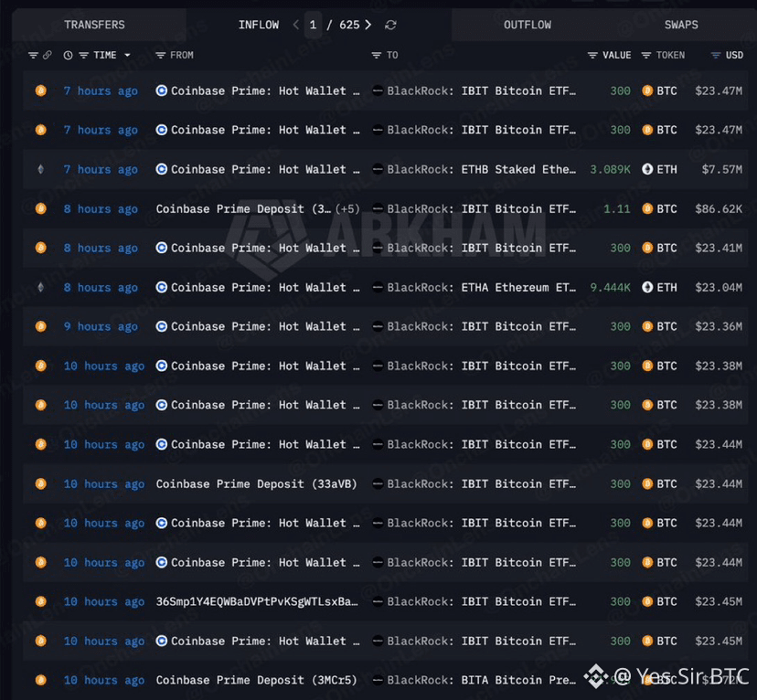This screenshot has width=757, height=700.
Task: Click the link icon in the table header
Action: point(47,56)
